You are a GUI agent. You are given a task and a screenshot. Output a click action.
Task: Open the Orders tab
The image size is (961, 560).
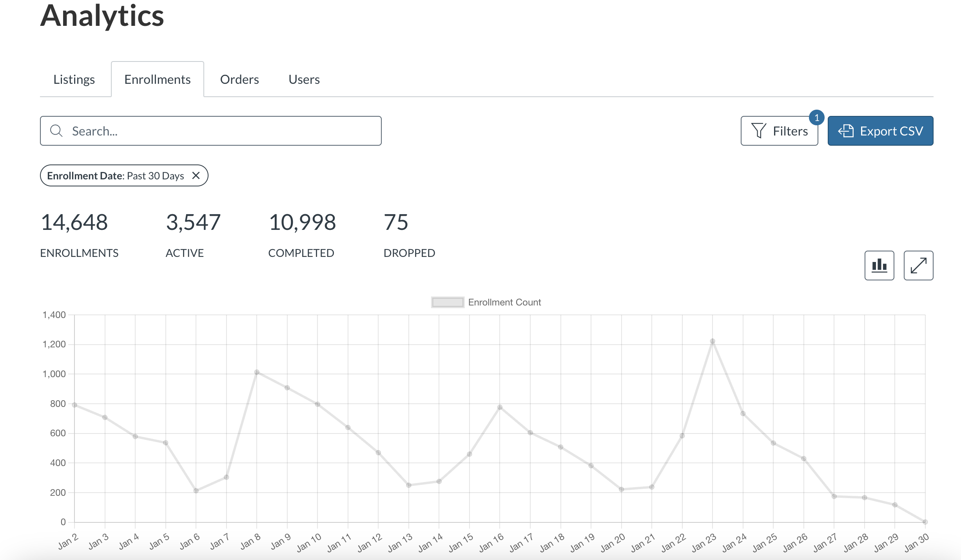239,79
